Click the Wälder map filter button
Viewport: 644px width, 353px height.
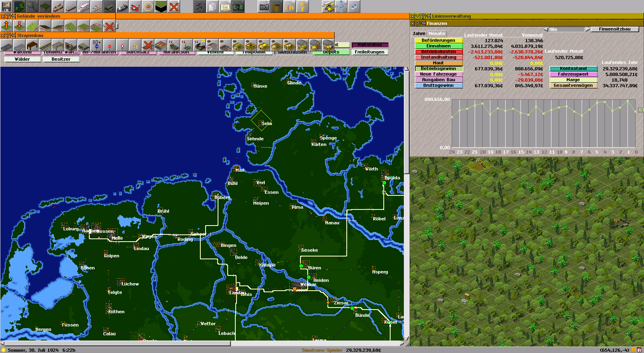pyautogui.click(x=22, y=59)
